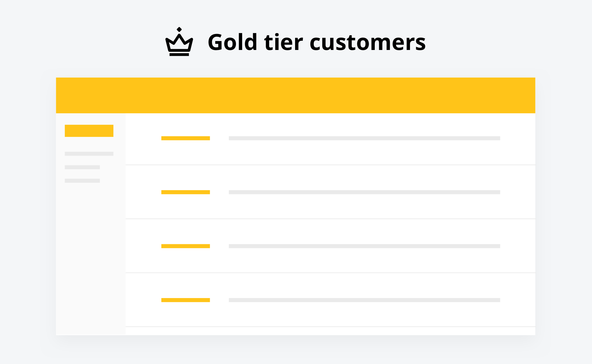Click the yellow label in fourth row

(x=186, y=300)
